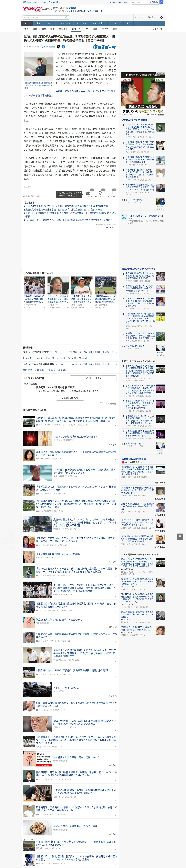Open the 速報 navigation tab
This screenshot has width=186, height=868.
pos(38,24)
